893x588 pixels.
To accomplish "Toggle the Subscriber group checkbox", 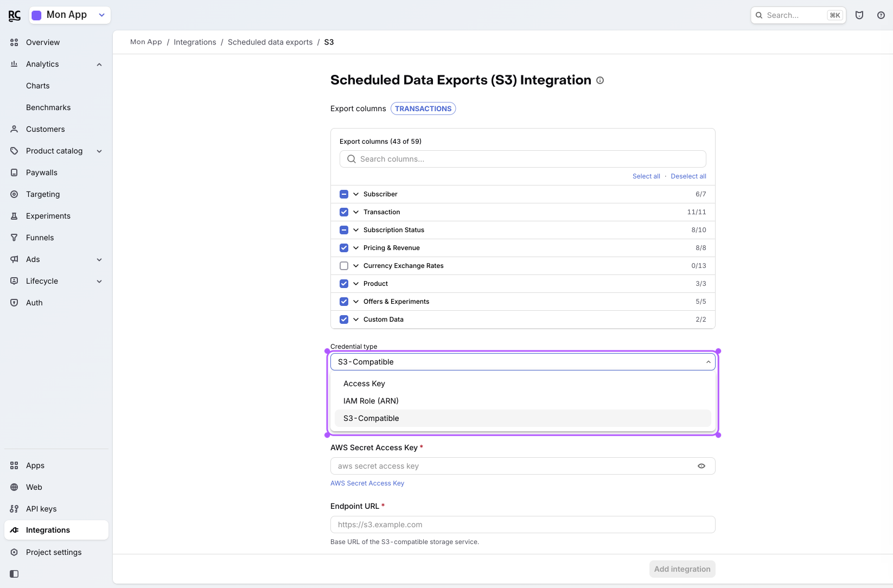I will [344, 194].
